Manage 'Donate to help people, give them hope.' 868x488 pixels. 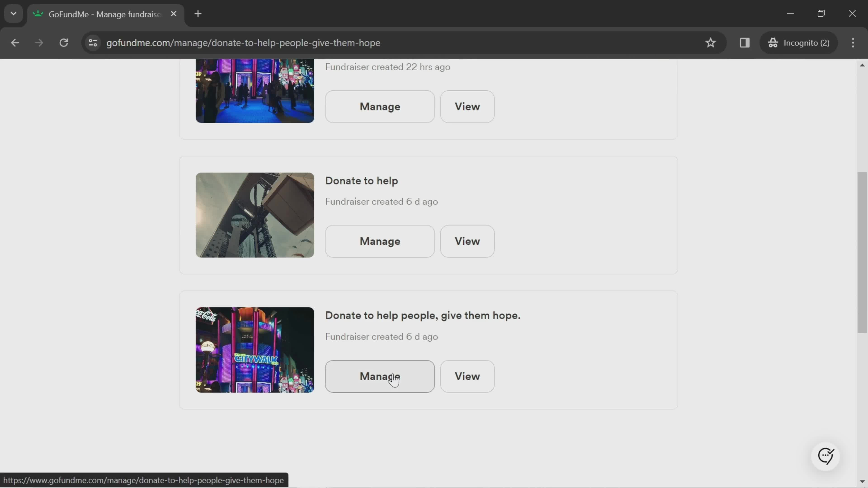[x=380, y=376]
